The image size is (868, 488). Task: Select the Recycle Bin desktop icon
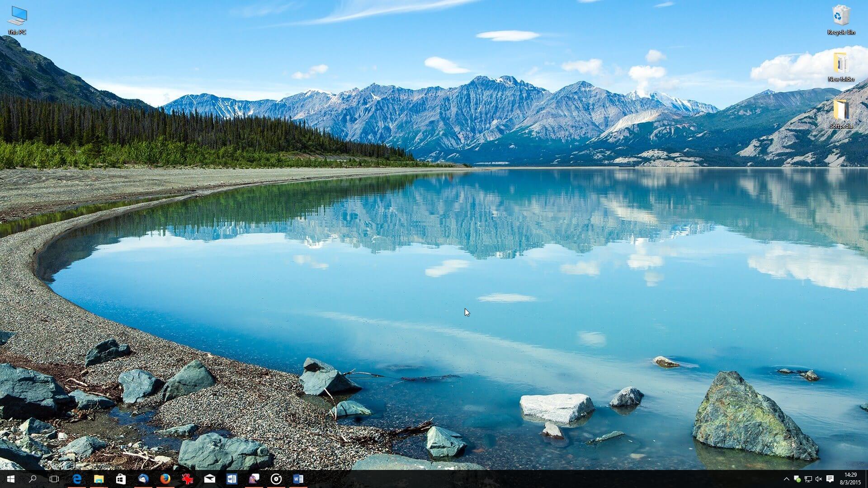point(841,19)
